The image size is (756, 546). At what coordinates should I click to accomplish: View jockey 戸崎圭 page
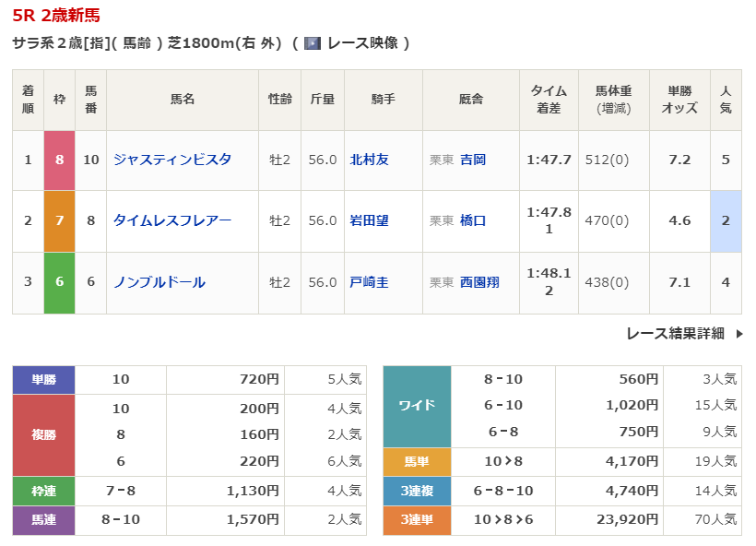click(x=369, y=282)
